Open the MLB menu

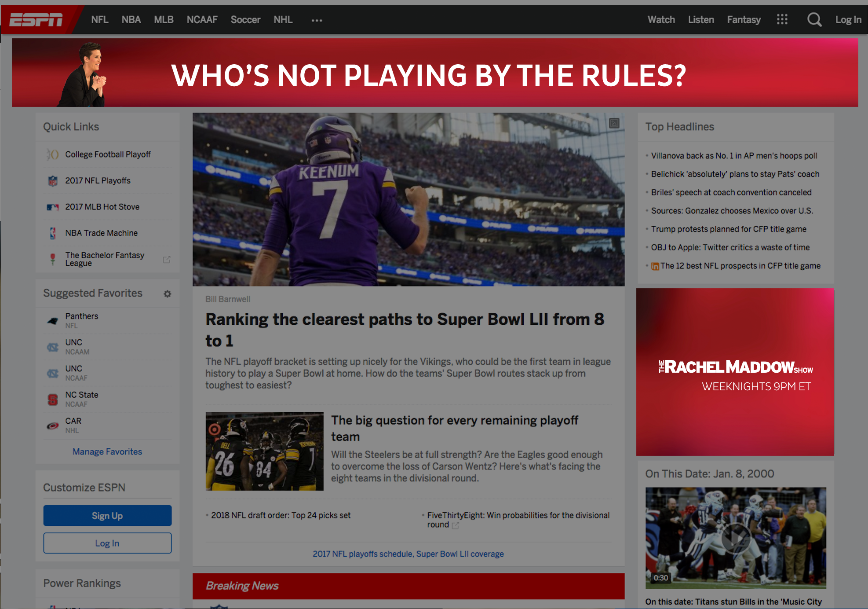(164, 20)
